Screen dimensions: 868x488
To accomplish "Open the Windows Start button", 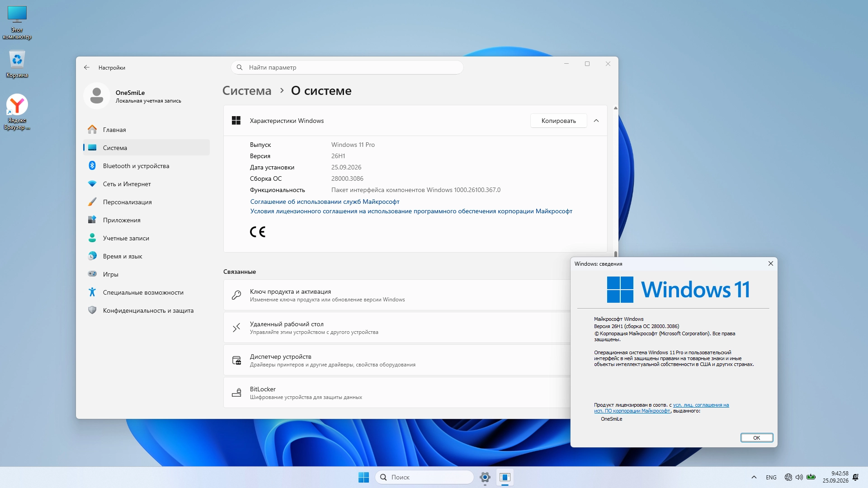I will click(363, 477).
